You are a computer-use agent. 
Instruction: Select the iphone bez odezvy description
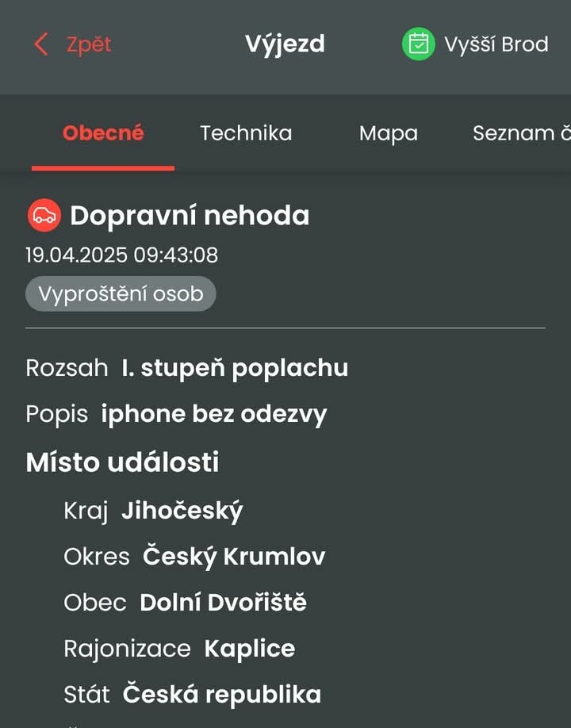point(214,414)
